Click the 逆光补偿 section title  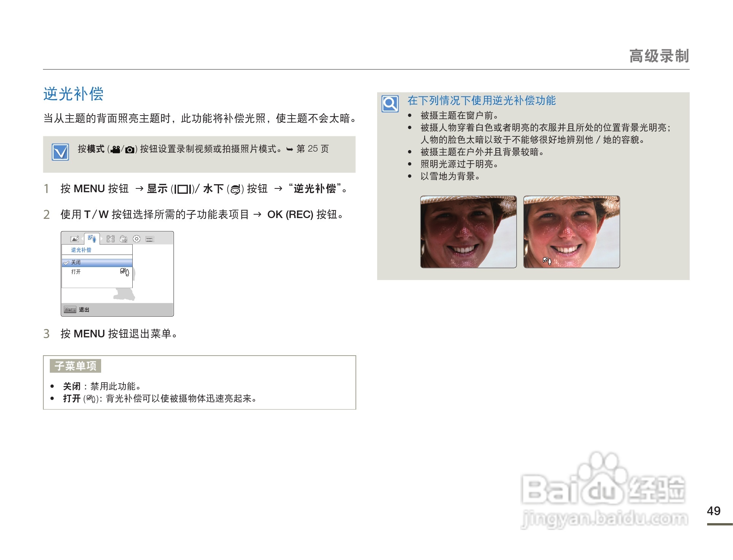(x=73, y=94)
